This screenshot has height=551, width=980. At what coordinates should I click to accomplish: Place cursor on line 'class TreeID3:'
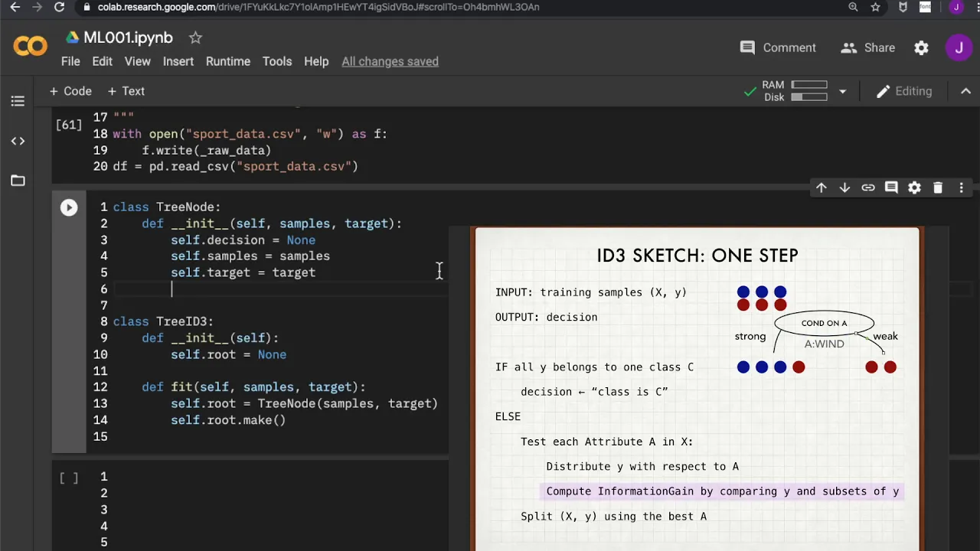pos(163,321)
